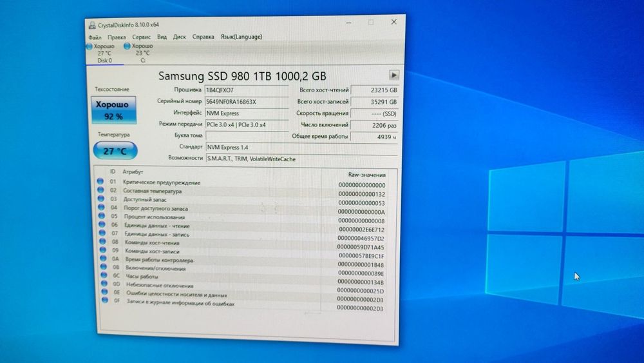The width and height of the screenshot is (644, 363).
Task: Click the CrystalDiskInfo title bar icon
Action: coord(92,26)
